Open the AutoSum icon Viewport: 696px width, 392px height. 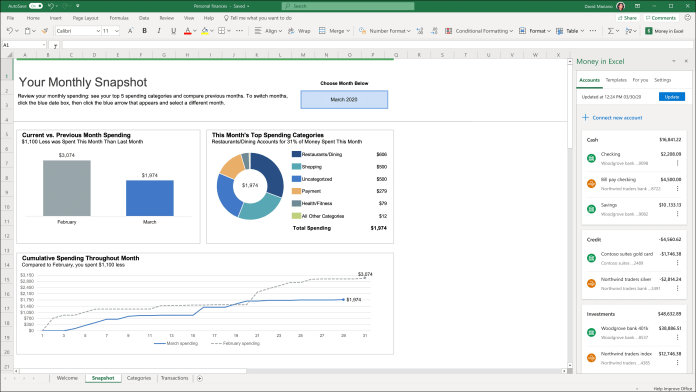point(611,31)
